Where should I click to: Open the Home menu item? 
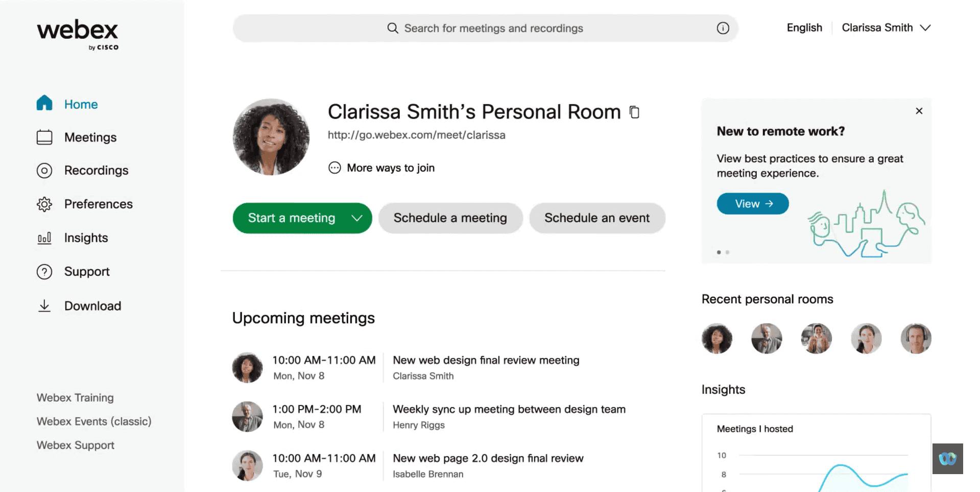81,104
